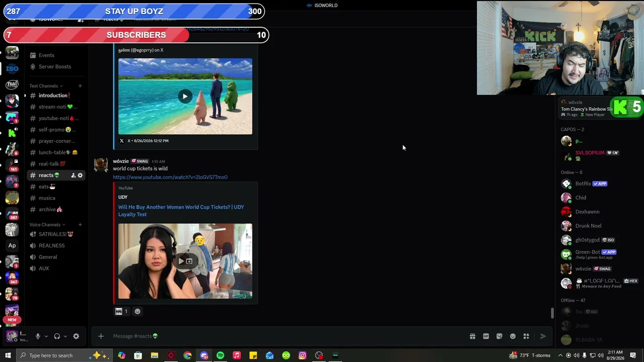Toggle the existing reaction on w6vzie's message
Screen dimensions: 644x362
point(121,312)
